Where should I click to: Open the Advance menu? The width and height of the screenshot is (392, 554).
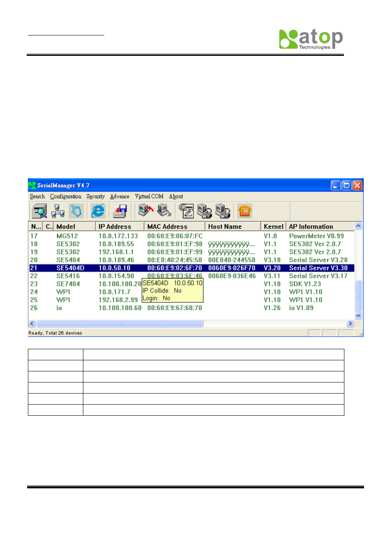[120, 197]
